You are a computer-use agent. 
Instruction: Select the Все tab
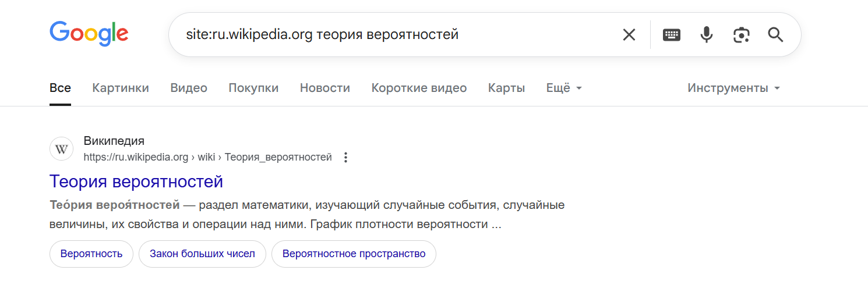click(60, 88)
